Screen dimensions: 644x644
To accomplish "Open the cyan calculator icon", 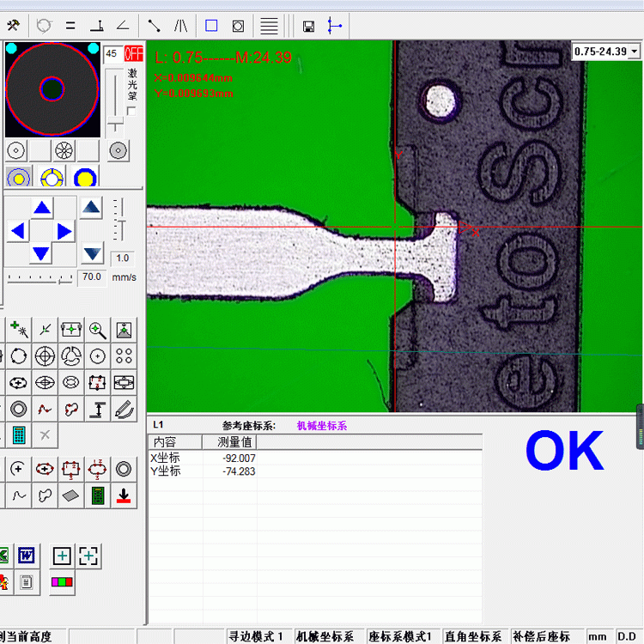I will tap(18, 435).
